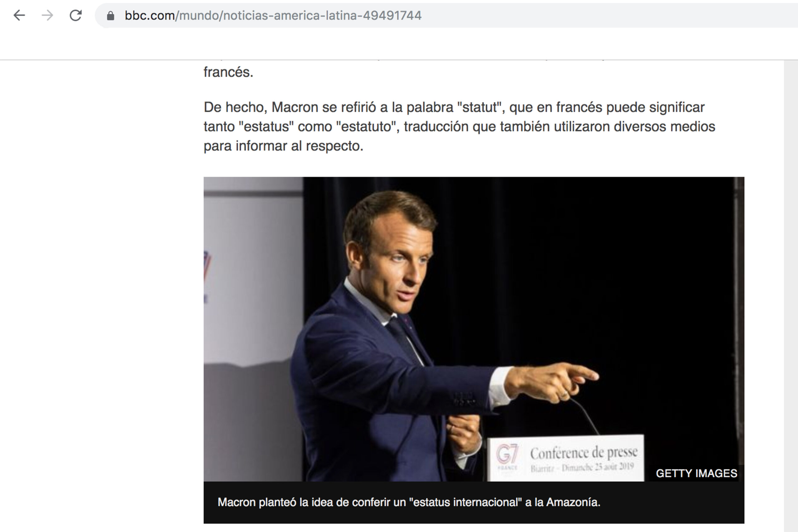Viewport: 798px width, 532px height.
Task: Click the word "Amazonía" in the caption
Action: click(x=573, y=502)
